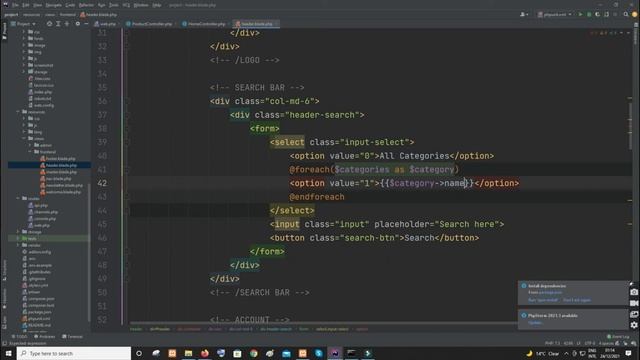Click select.input-select in the breadcrumb bar
640x360 pixels.
coord(332,329)
